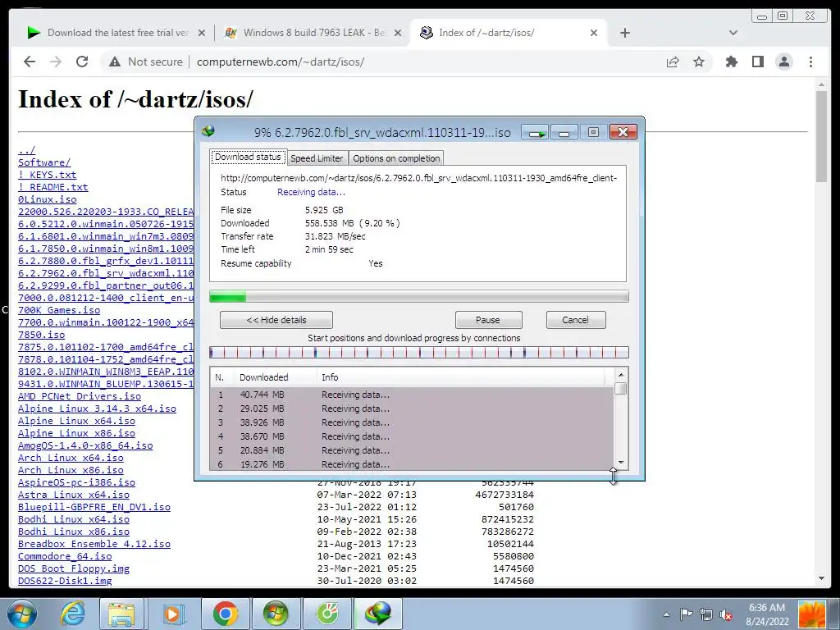Image resolution: width=840 pixels, height=630 pixels.
Task: Click the Action Center flag tray icon
Action: [x=686, y=614]
